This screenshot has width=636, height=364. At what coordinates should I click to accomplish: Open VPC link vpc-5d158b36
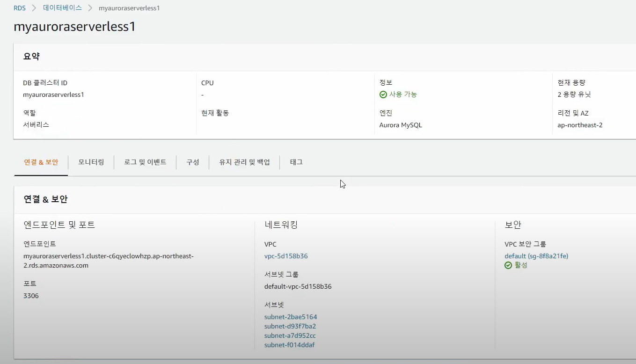pyautogui.click(x=286, y=256)
